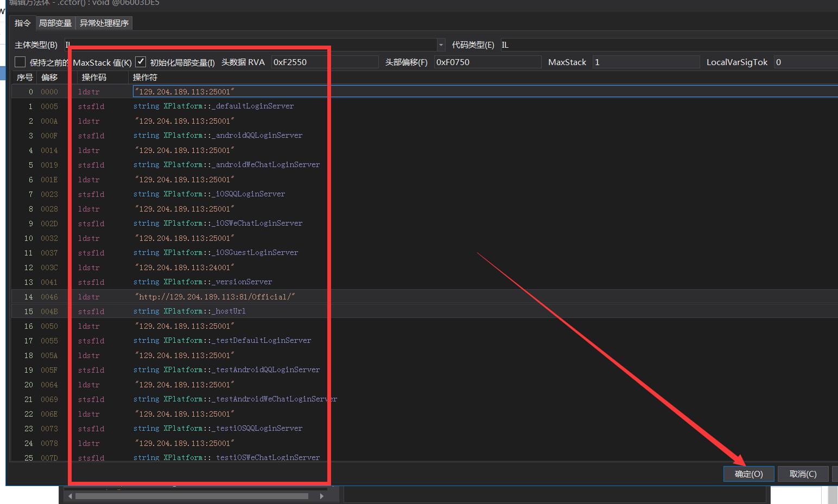Open the 代码类型 combo box
Image resolution: width=838 pixels, height=504 pixels.
pos(668,45)
